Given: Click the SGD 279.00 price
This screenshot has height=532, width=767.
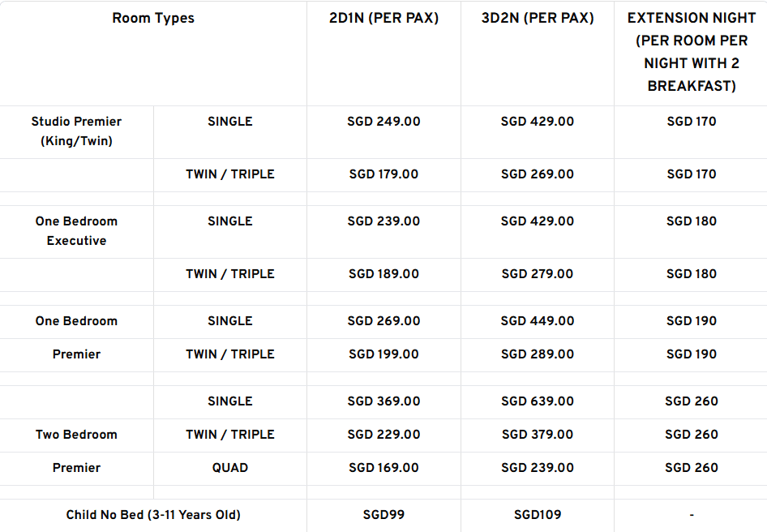Looking at the screenshot, I should tap(538, 274).
